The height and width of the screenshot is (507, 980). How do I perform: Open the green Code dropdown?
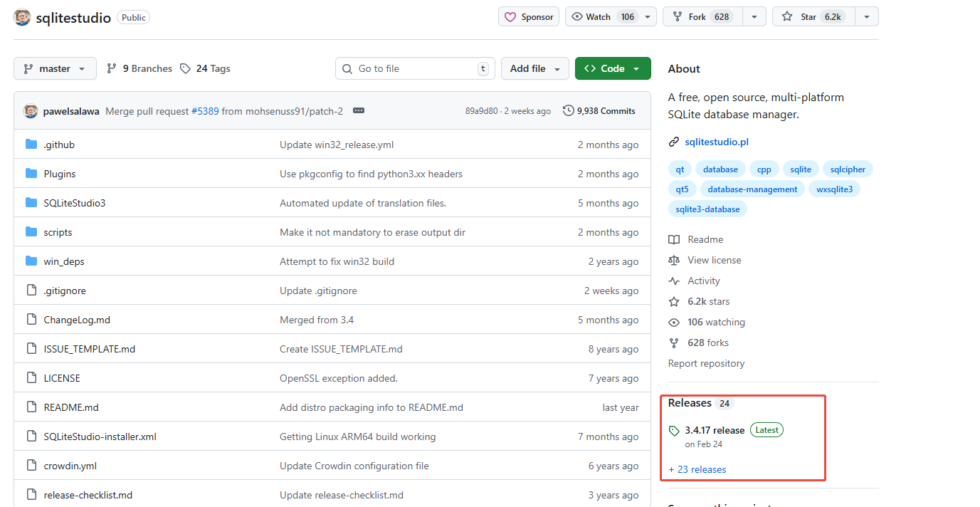[x=613, y=68]
